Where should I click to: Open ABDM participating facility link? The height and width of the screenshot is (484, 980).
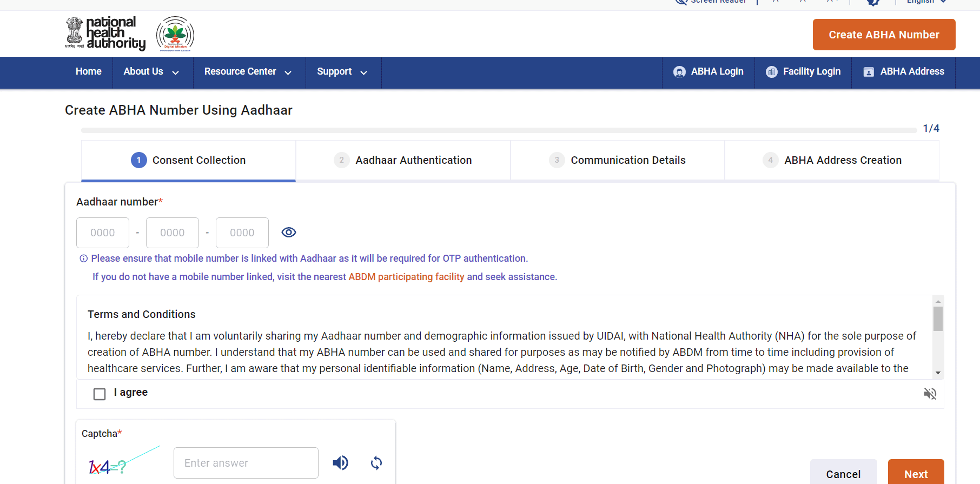(x=406, y=277)
